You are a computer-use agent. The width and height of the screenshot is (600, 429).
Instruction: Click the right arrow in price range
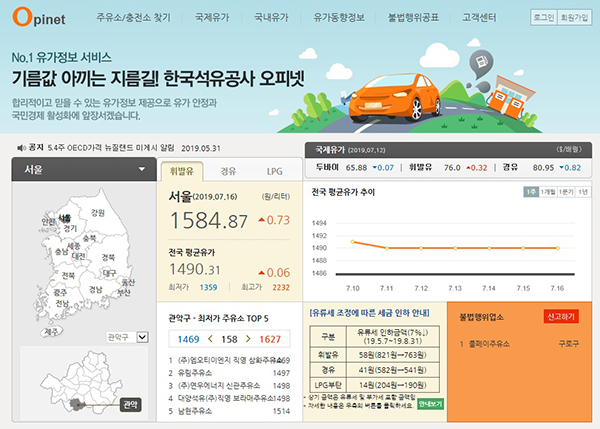point(248,339)
